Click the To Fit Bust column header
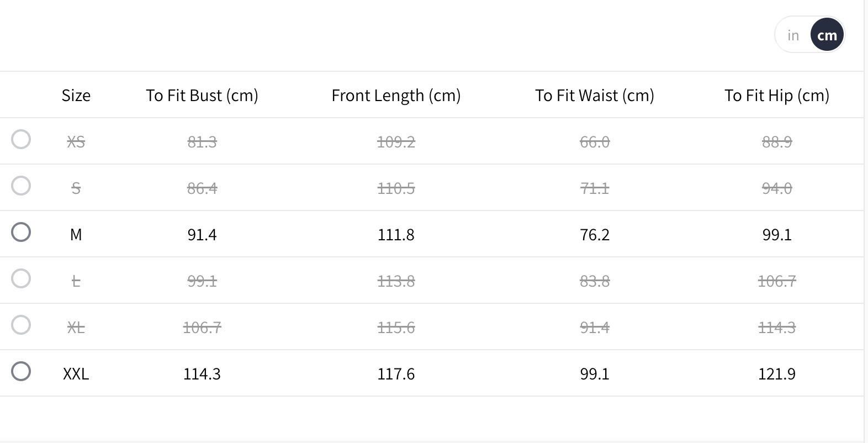 click(202, 96)
